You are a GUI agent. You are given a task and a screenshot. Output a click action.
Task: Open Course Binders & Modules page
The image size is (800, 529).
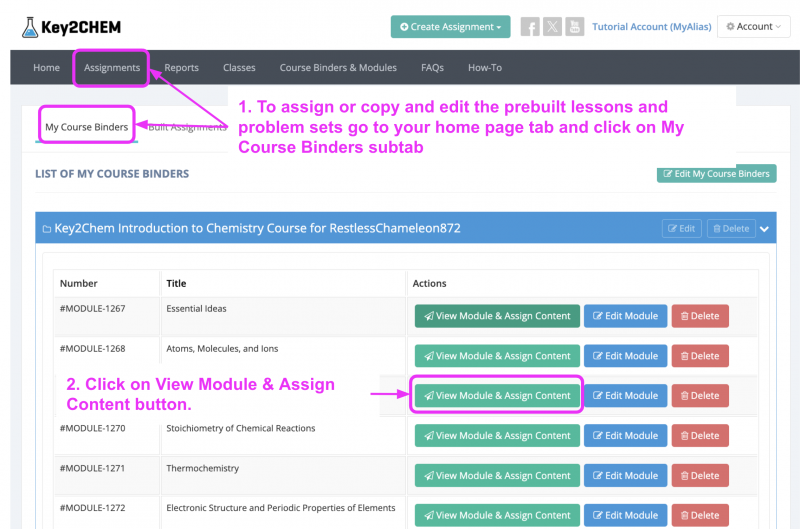click(x=338, y=68)
